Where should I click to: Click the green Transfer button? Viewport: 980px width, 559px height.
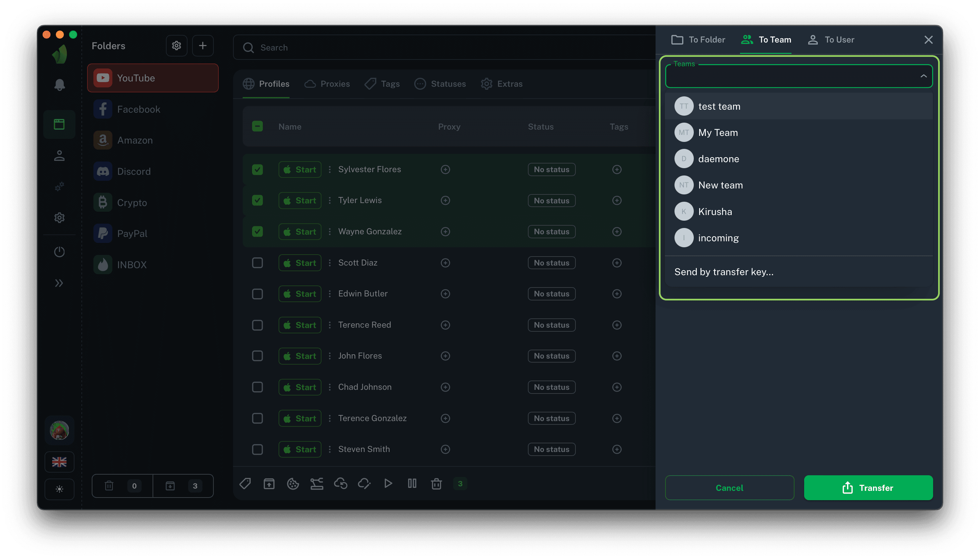coord(868,488)
